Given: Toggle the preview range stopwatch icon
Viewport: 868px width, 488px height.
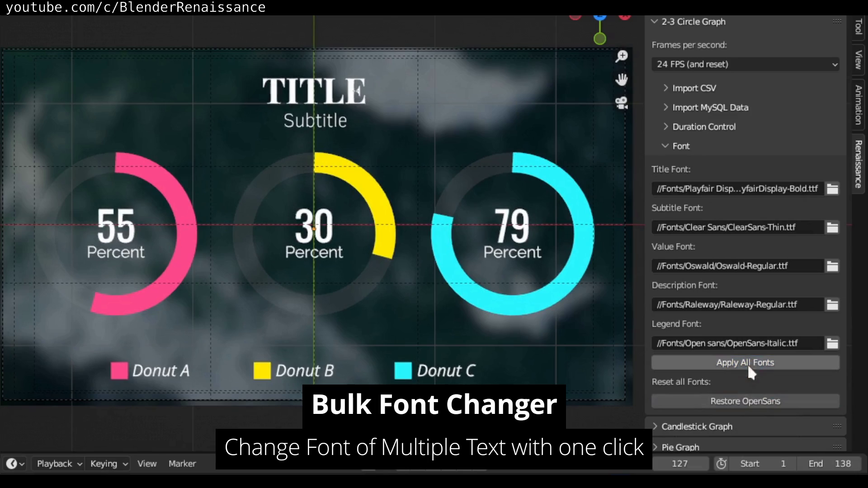Looking at the screenshot, I should (x=721, y=464).
